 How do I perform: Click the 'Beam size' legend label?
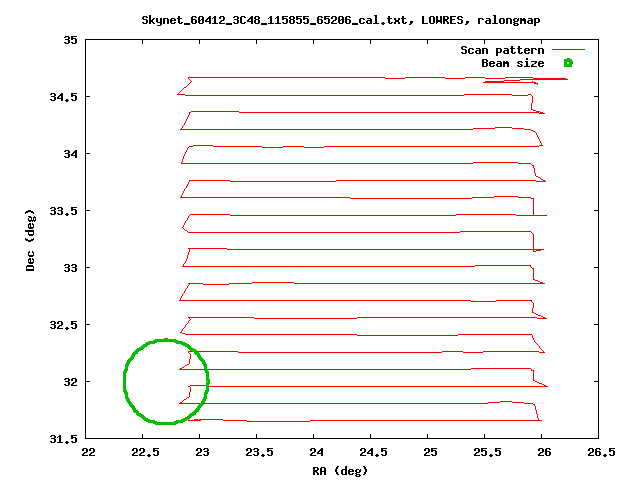513,63
